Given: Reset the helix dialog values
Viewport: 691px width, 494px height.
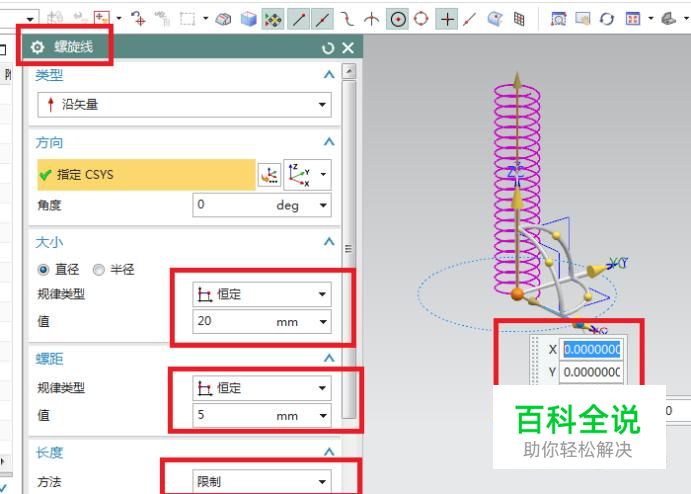Looking at the screenshot, I should [328, 48].
